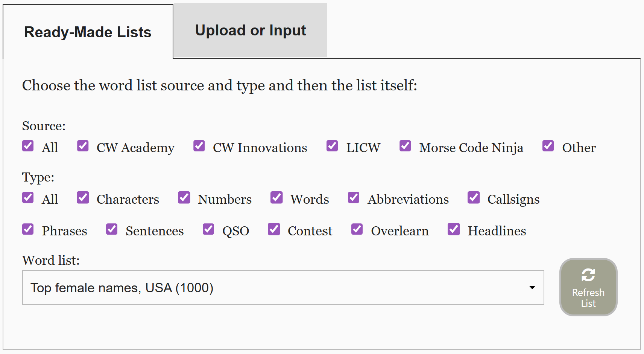Disable the Numbers type option
The width and height of the screenshot is (644, 354).
[x=184, y=197]
